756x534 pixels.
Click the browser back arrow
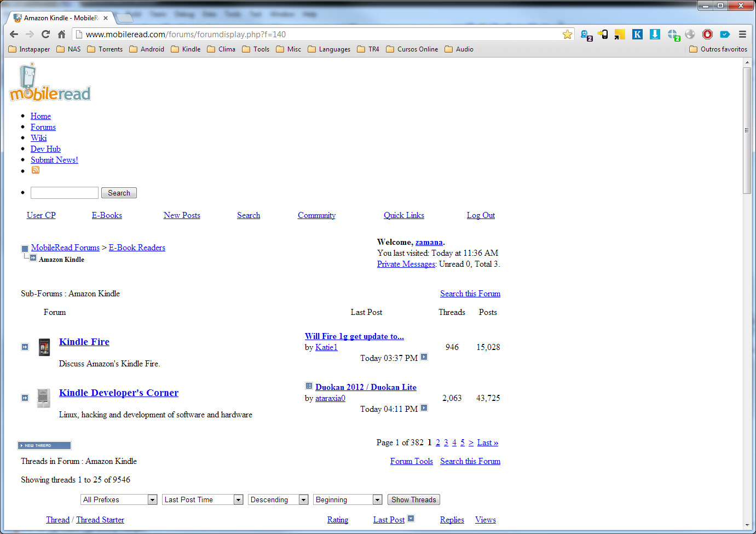click(x=14, y=34)
